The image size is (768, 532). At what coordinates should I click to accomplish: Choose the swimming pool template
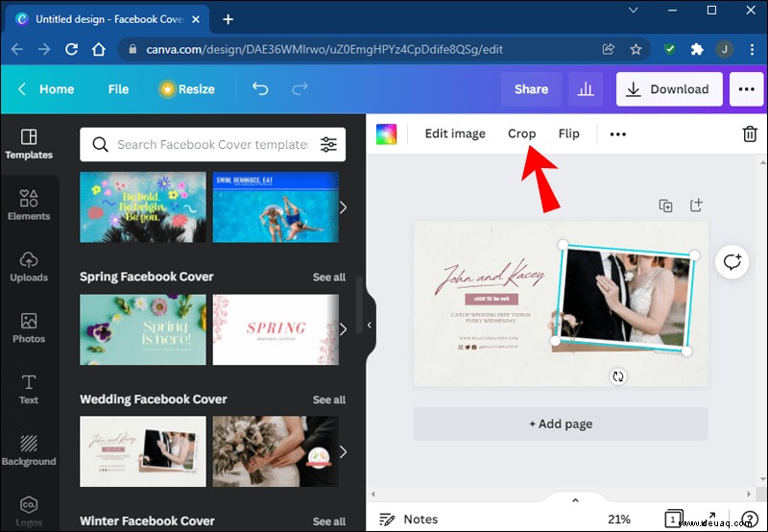[276, 207]
